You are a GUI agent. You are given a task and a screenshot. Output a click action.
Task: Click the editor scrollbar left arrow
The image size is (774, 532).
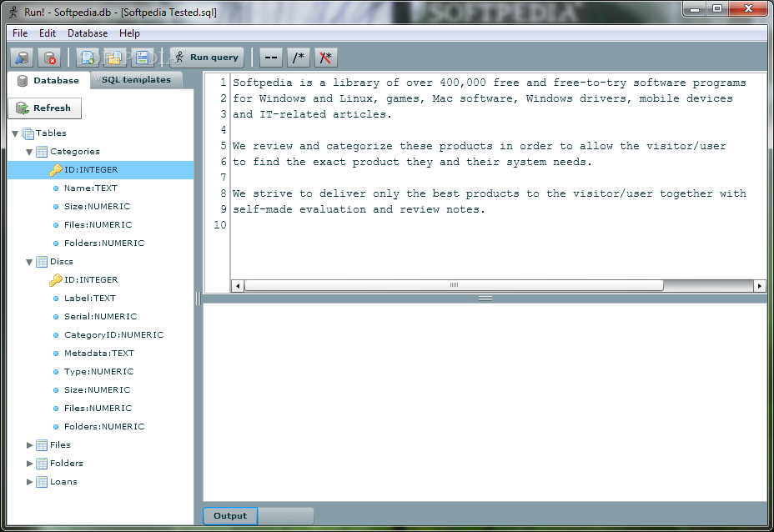tap(238, 286)
